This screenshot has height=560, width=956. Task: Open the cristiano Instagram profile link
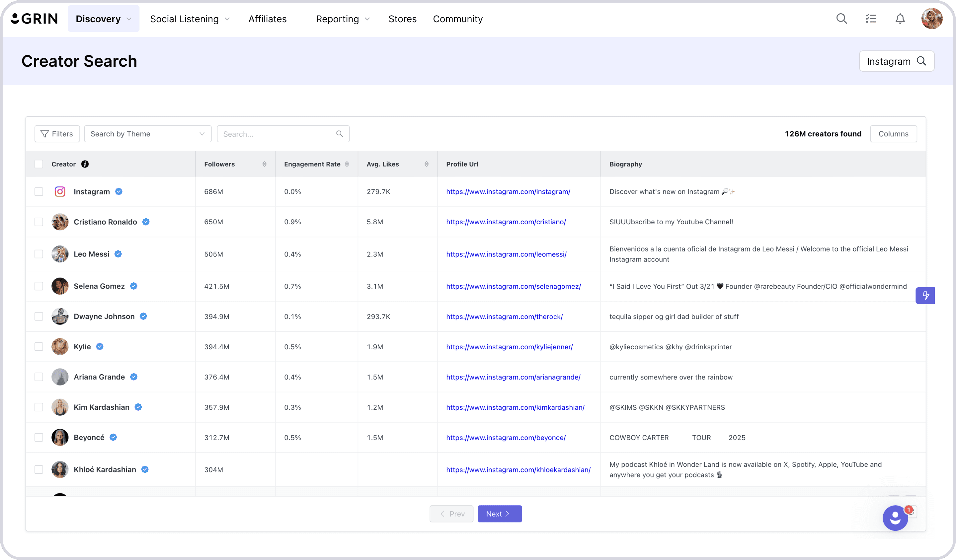tap(506, 222)
